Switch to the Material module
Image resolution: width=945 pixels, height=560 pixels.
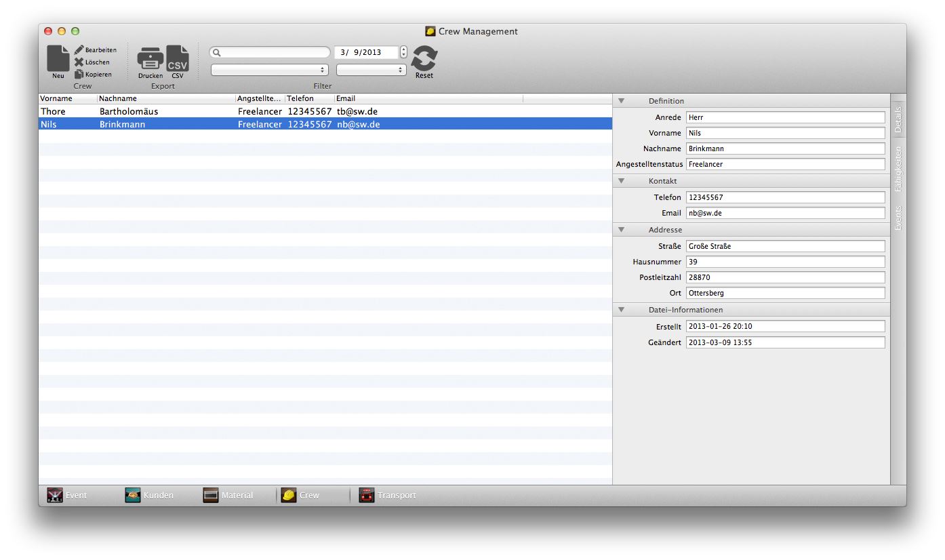click(x=211, y=496)
